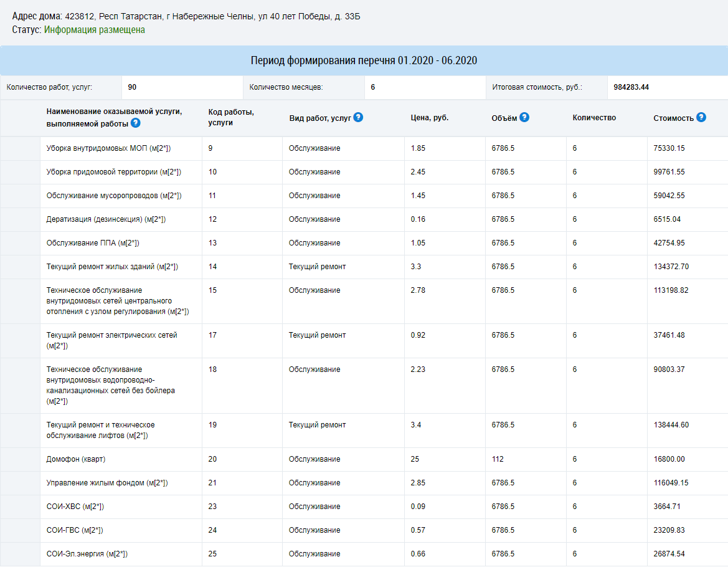Click the period header 01.2020 - 06.2020
Image resolution: width=728 pixels, height=567 pixels.
tap(364, 60)
